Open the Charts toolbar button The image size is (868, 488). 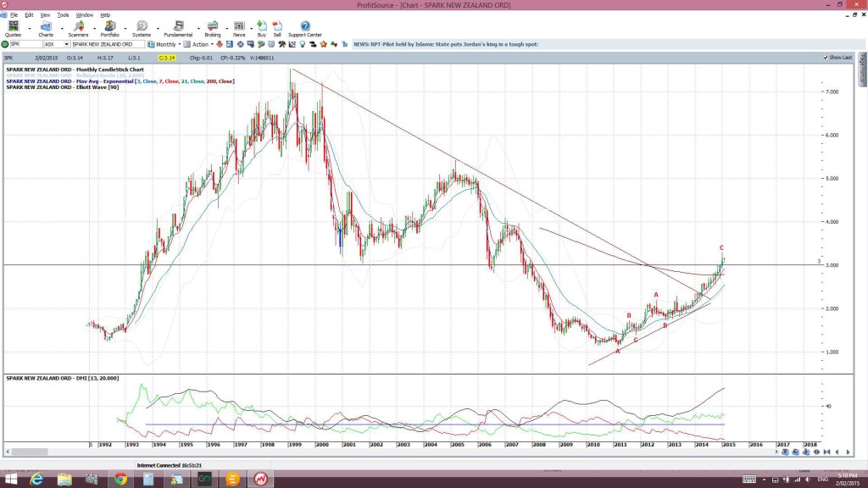pos(46,29)
